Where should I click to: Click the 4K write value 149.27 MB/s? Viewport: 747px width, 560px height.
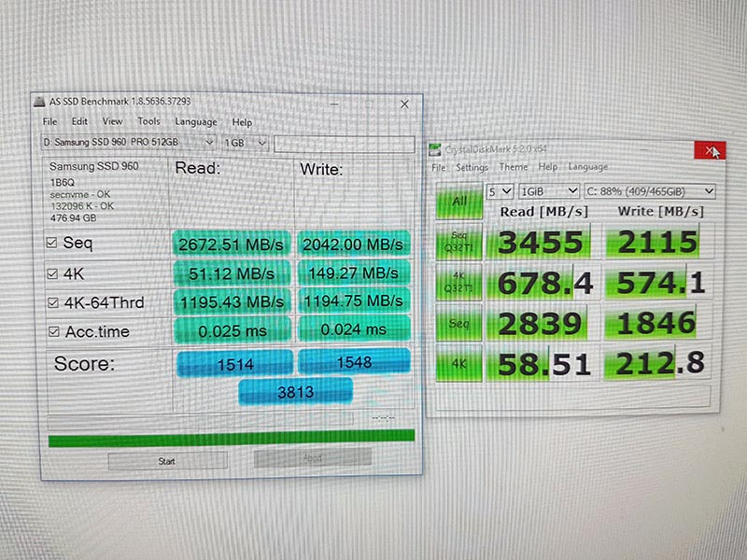[x=354, y=273]
